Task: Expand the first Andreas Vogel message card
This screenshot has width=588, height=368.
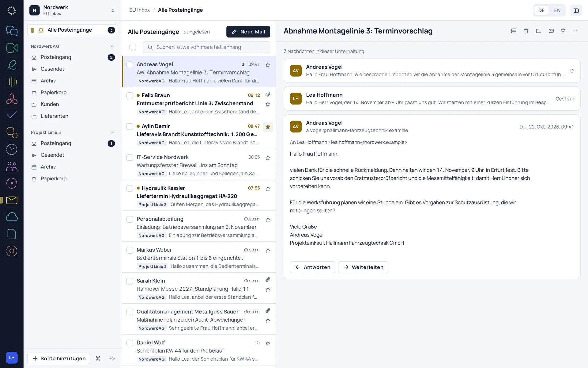Action: click(x=432, y=71)
